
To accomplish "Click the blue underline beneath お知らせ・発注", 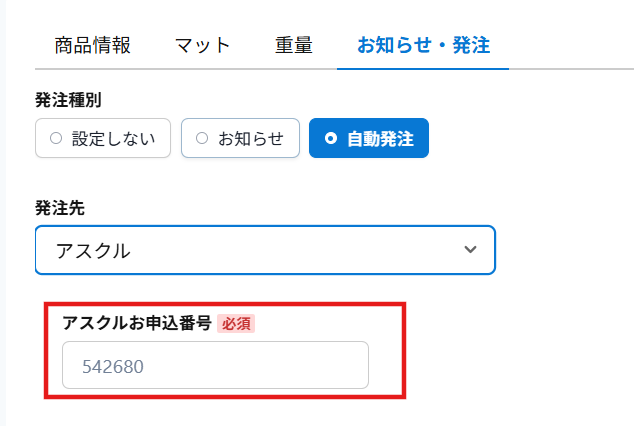I will point(422,68).
